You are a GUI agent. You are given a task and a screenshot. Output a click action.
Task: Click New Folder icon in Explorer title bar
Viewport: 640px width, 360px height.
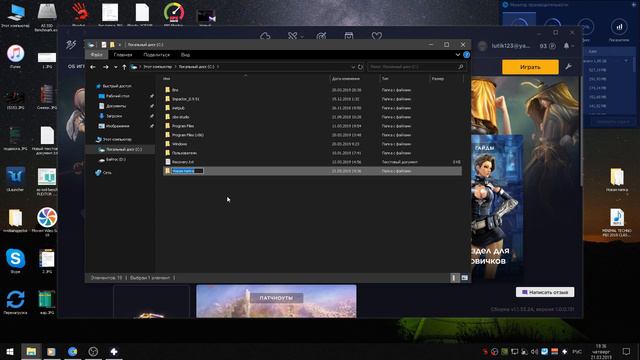(x=112, y=44)
